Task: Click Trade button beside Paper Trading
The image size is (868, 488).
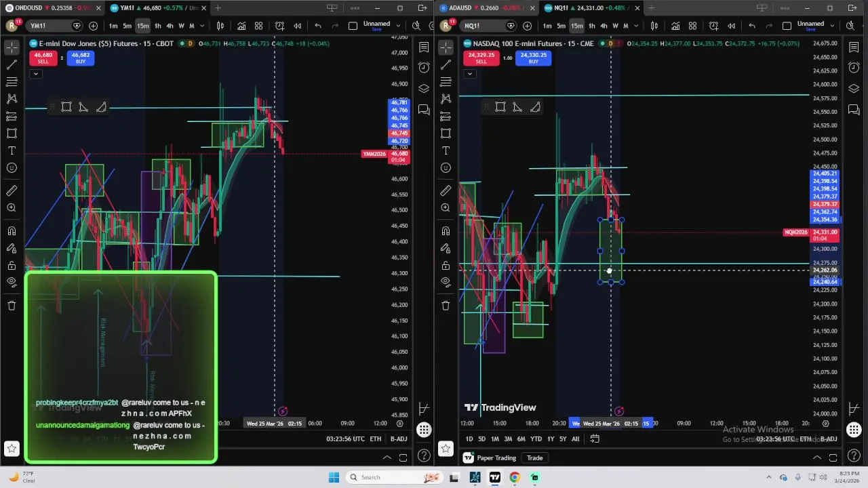Action: coord(534,458)
